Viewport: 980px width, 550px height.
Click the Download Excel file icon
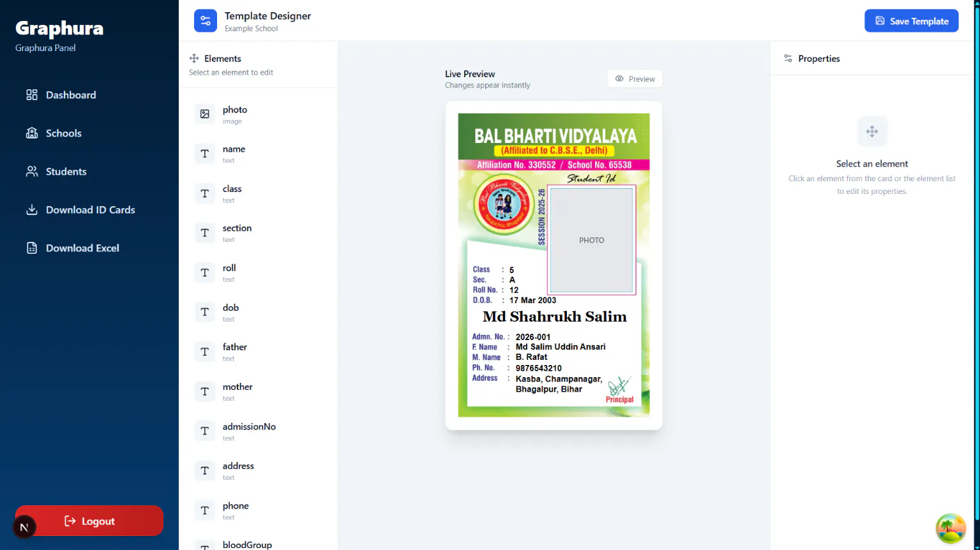click(x=32, y=248)
